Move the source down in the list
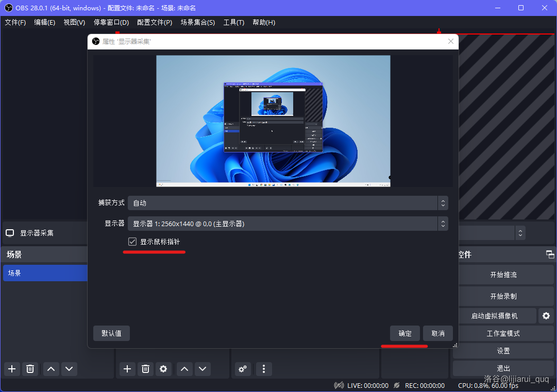 click(202, 369)
